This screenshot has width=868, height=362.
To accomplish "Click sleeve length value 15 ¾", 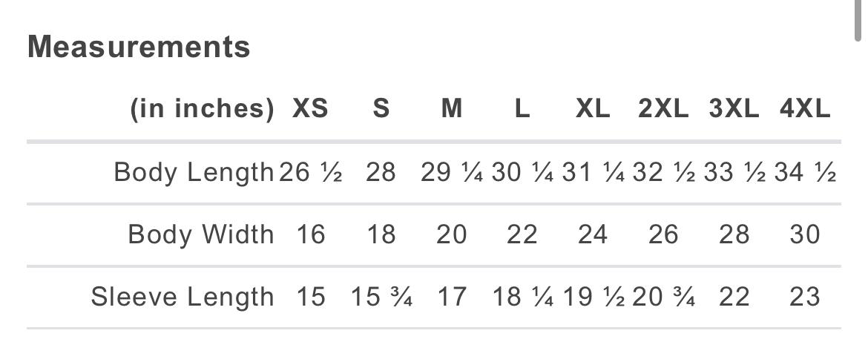I will point(381,297).
